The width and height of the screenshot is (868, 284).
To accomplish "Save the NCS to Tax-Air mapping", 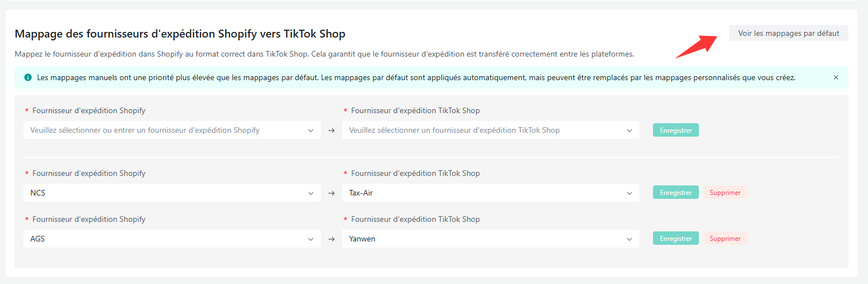I will 675,193.
